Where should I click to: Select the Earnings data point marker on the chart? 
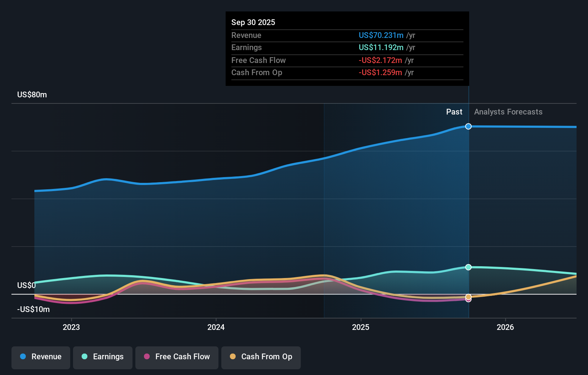(468, 267)
